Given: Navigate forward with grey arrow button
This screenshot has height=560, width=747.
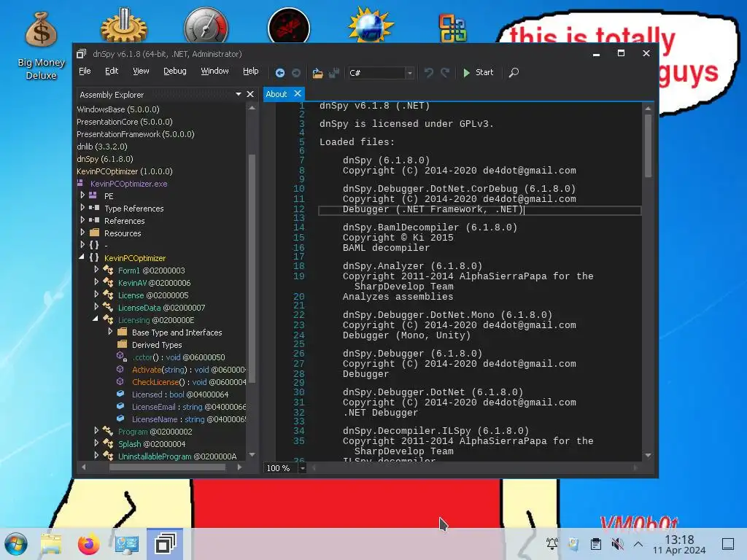Looking at the screenshot, I should point(296,73).
